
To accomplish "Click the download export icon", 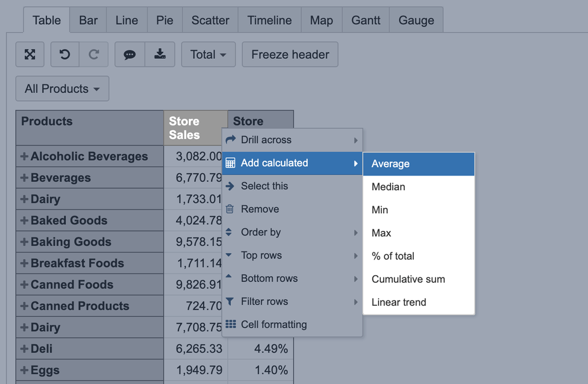I will point(160,55).
